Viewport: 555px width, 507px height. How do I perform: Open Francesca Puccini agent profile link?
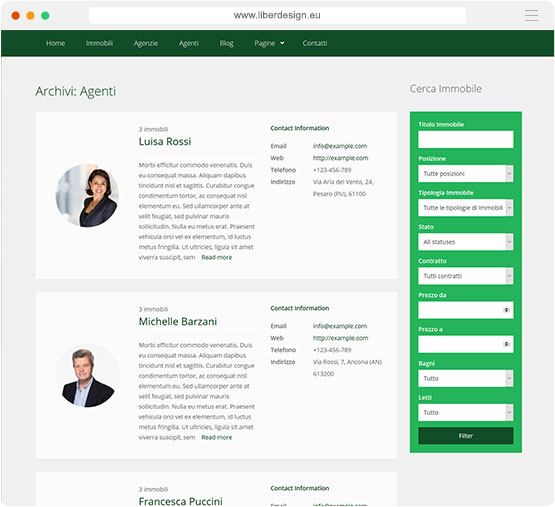pyautogui.click(x=181, y=501)
